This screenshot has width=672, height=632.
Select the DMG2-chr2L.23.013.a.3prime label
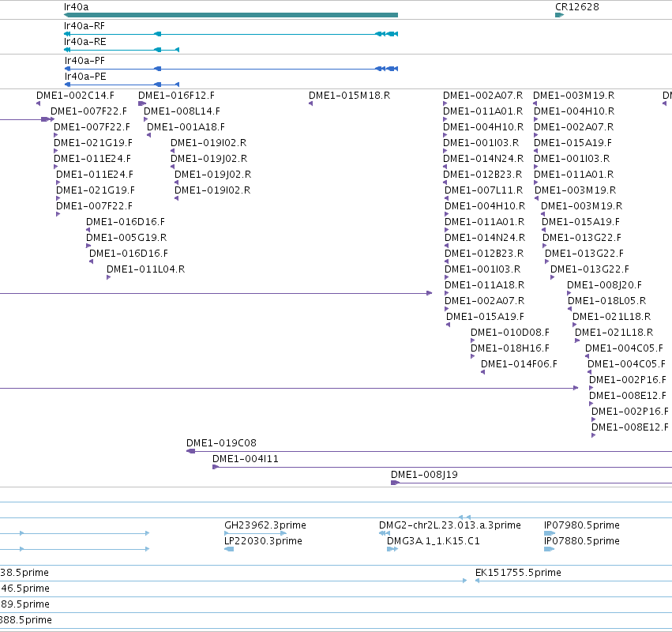coord(449,525)
